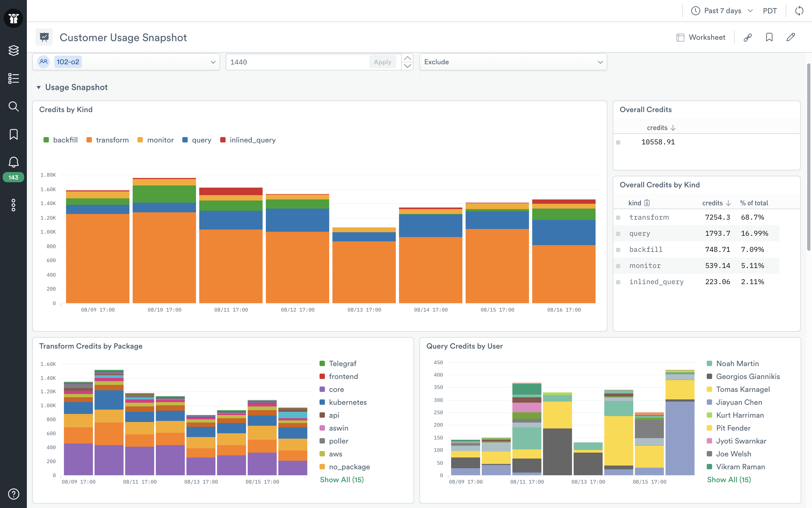The image size is (812, 508).
Task: Increment the 1440 value with up arrow
Action: coord(407,58)
